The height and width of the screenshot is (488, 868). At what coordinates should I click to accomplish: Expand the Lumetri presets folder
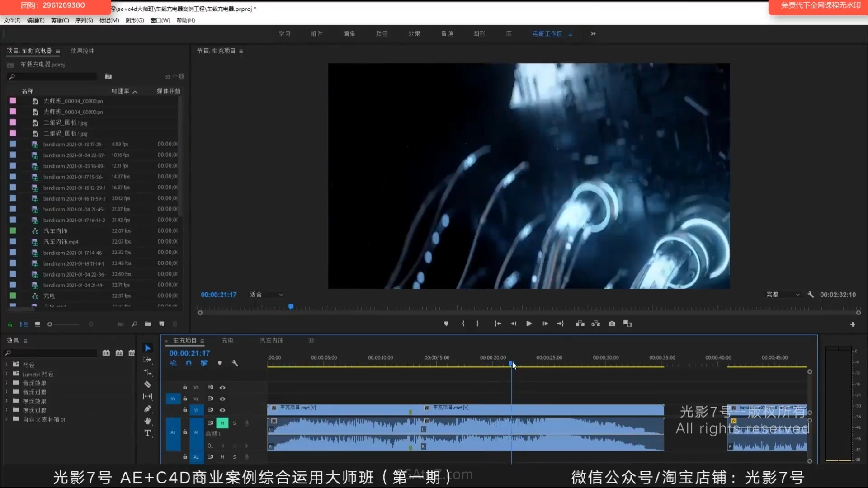click(x=6, y=374)
